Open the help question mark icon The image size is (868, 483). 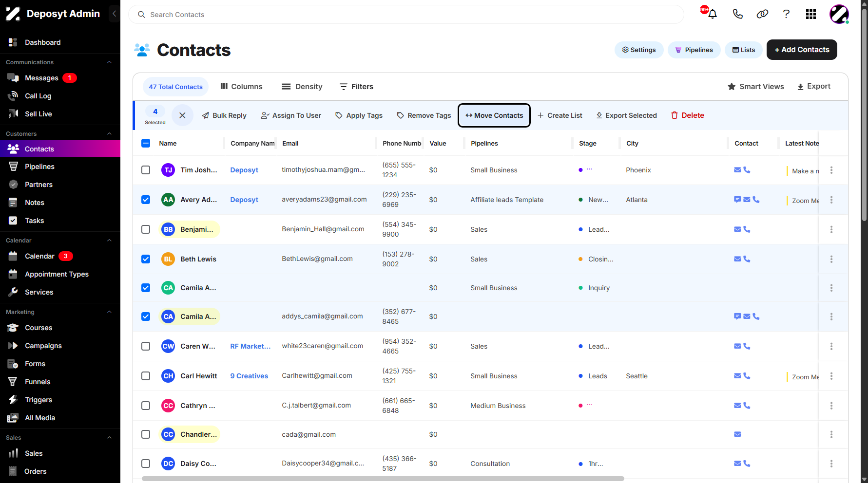tap(786, 14)
